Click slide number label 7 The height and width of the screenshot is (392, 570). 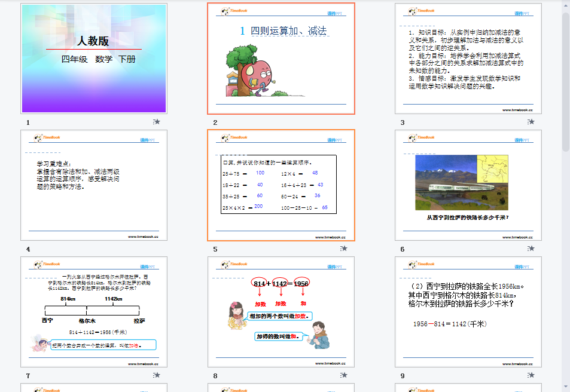28,376
